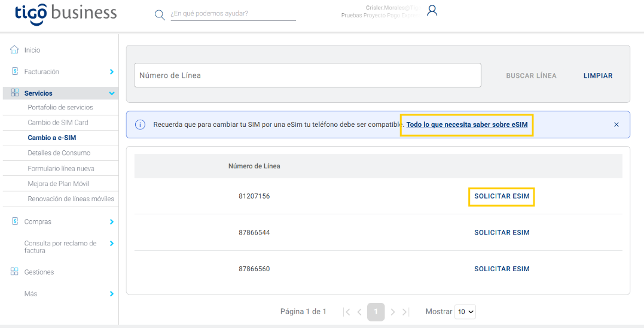Open Detalles de Consumo
This screenshot has width=644, height=328.
coord(59,153)
